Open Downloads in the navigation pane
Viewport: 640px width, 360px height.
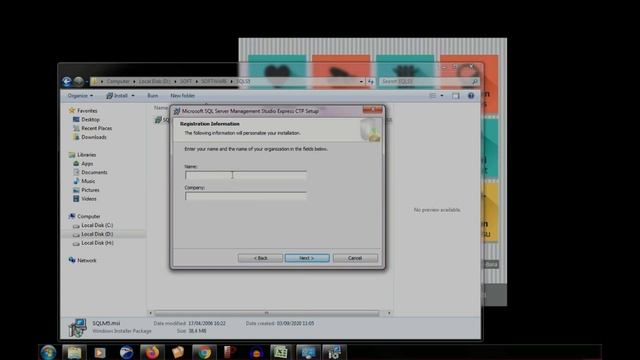coord(93,137)
